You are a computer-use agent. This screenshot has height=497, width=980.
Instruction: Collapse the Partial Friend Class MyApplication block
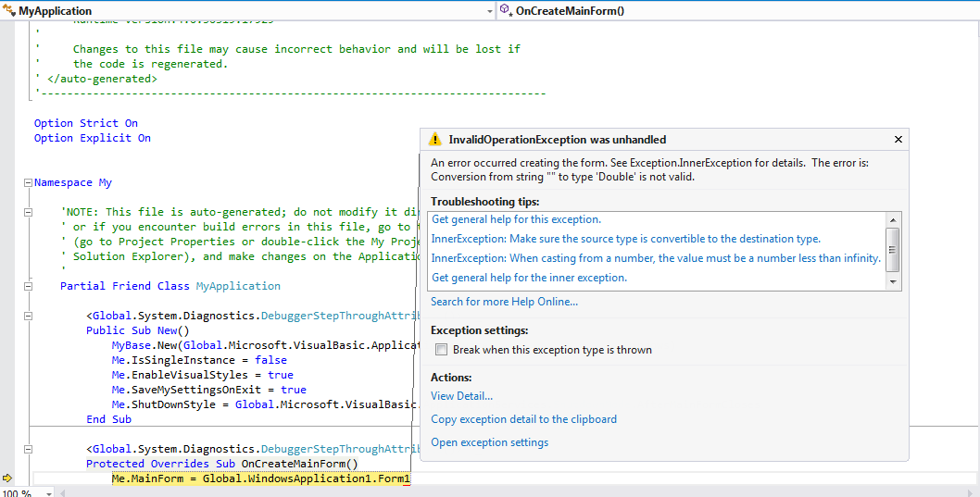pyautogui.click(x=29, y=286)
